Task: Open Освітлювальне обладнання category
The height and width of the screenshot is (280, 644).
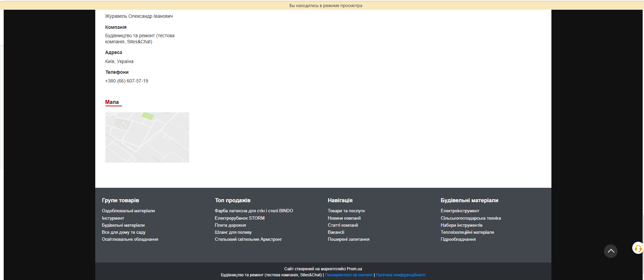Action: click(130, 239)
